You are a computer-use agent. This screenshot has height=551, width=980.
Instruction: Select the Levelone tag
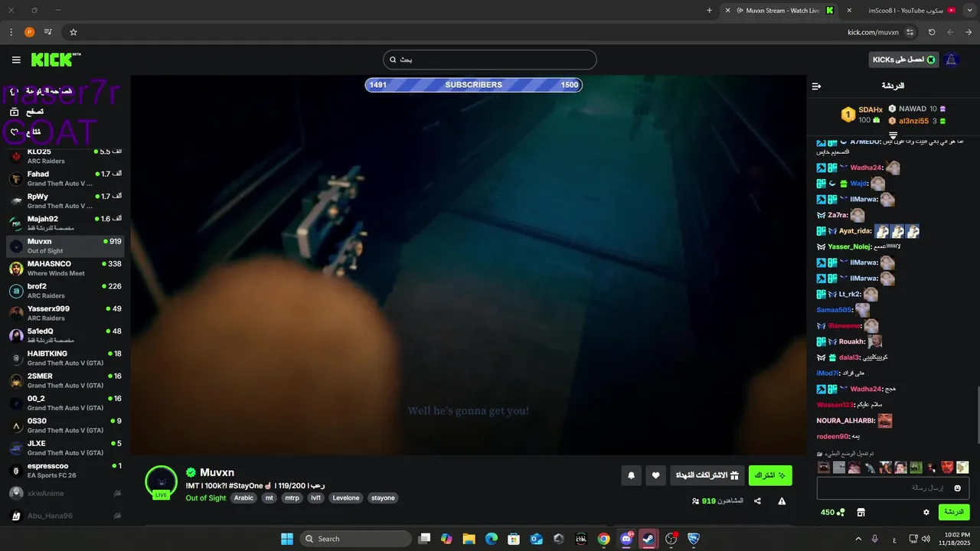click(x=346, y=498)
